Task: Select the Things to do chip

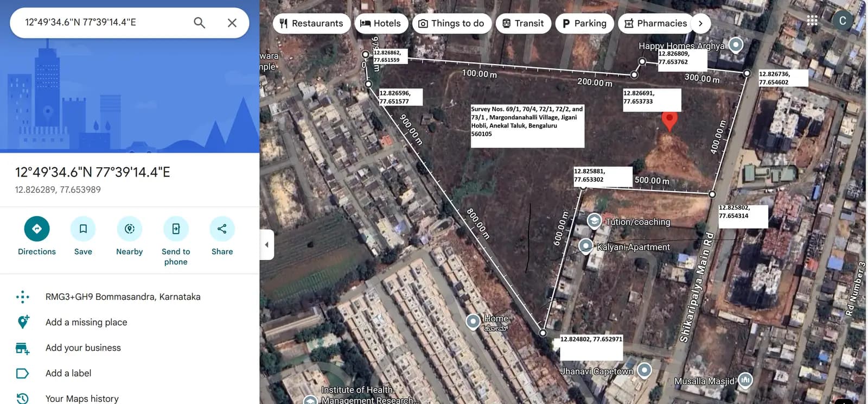Action: coord(452,23)
